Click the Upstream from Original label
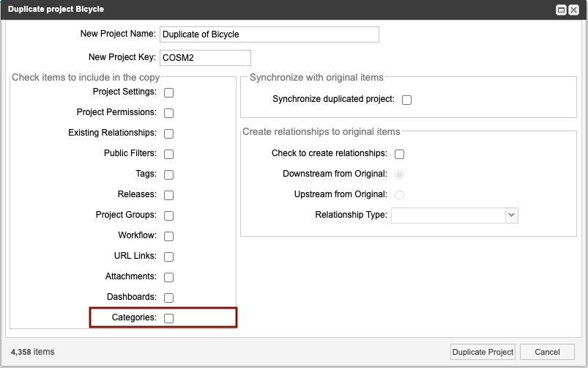The image size is (588, 368). tap(340, 194)
